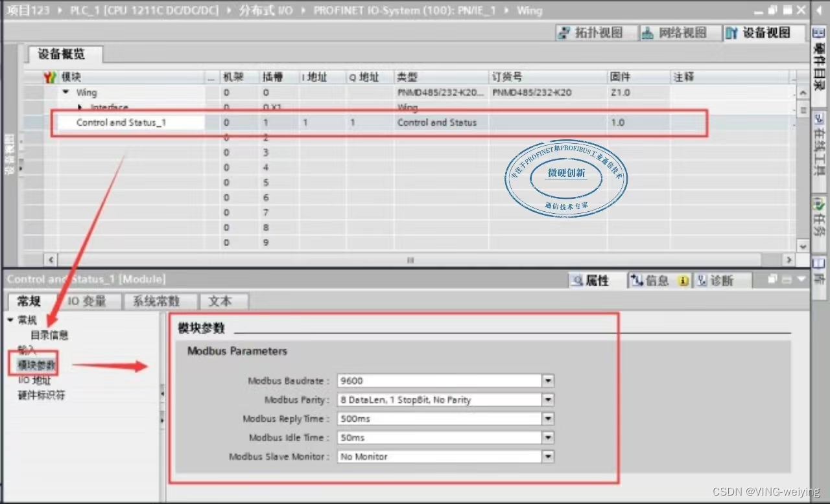This screenshot has height=504, width=830.
Task: Click the Modbus Baudrate 9600 field
Action: click(x=440, y=381)
